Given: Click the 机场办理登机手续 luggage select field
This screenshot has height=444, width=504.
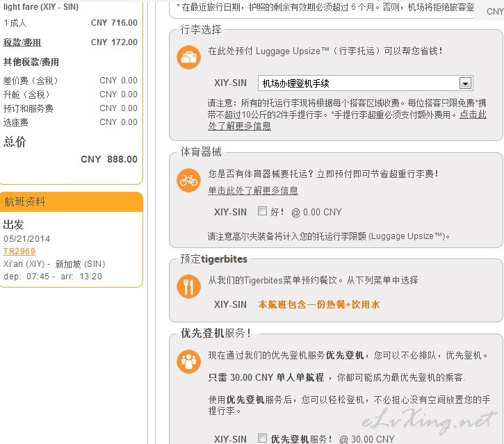Looking at the screenshot, I should click(365, 83).
